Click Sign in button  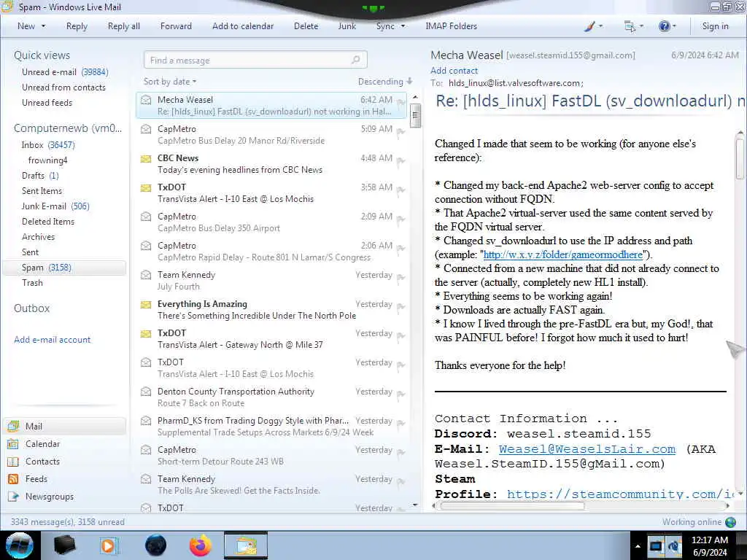point(715,27)
